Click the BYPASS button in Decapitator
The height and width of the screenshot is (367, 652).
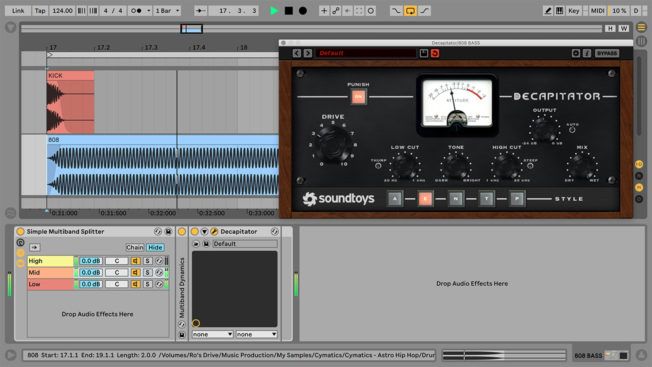[x=607, y=53]
